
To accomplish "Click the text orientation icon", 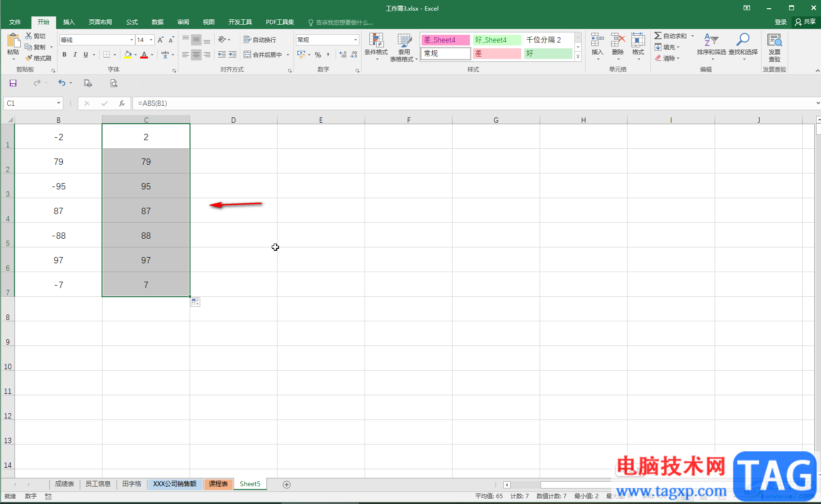I will tap(222, 40).
